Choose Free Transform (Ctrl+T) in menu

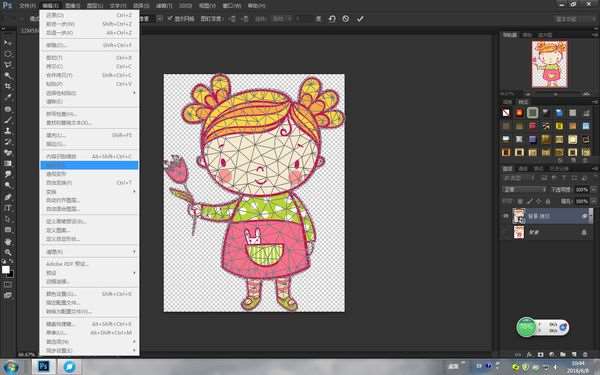(89, 183)
